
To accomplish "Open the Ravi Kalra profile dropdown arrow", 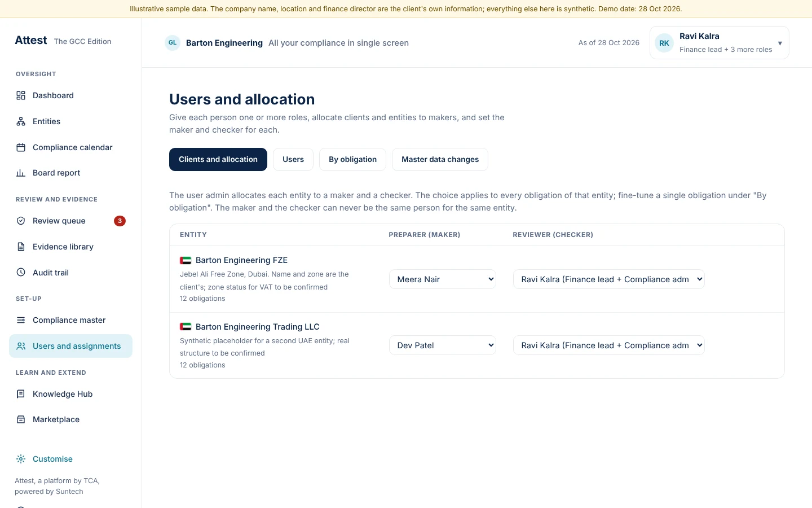I will point(780,43).
